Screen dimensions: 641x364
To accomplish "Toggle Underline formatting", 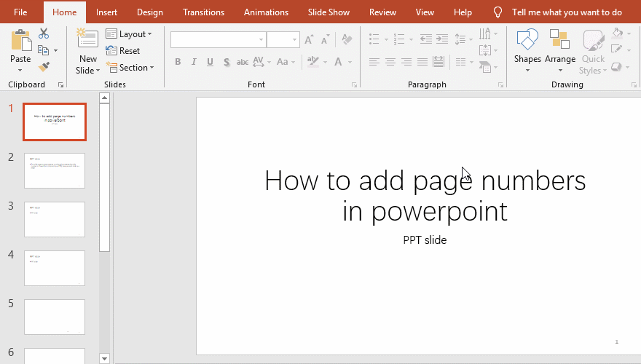I will [210, 62].
